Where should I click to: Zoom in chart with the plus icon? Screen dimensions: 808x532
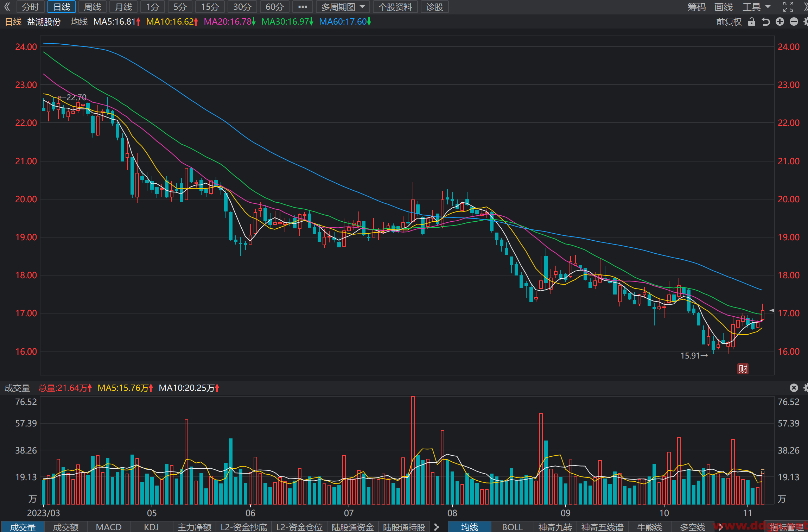pos(780,22)
